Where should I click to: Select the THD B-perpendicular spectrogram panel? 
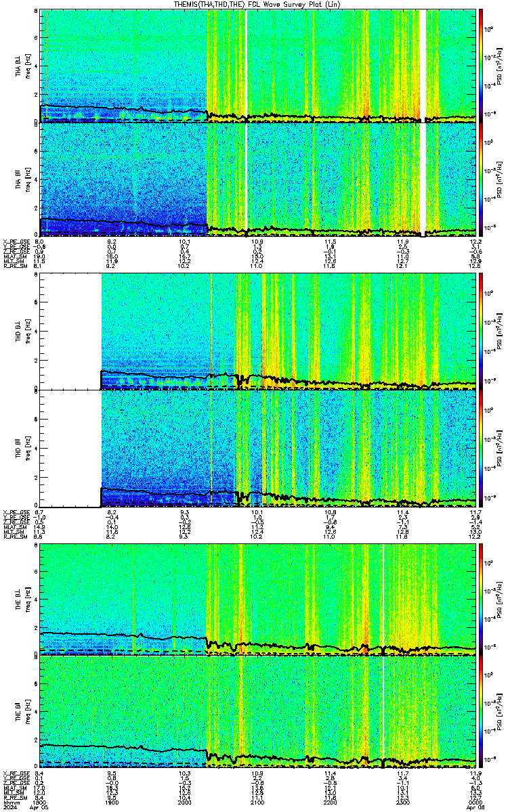258,331
